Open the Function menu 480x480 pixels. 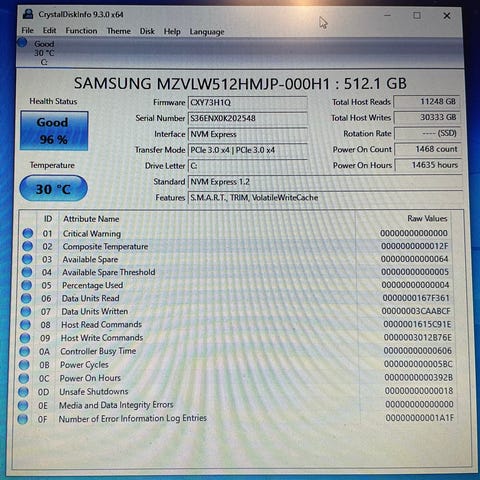click(81, 31)
